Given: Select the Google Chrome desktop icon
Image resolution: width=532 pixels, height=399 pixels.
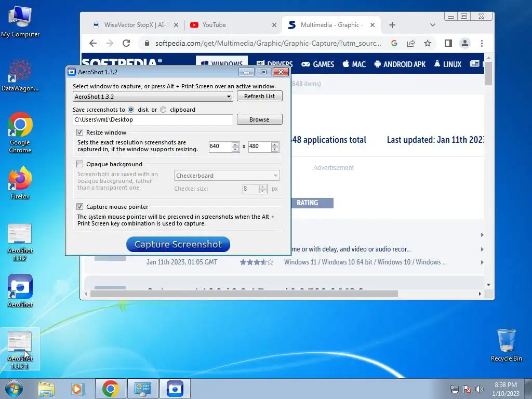Looking at the screenshot, I should pos(20,132).
